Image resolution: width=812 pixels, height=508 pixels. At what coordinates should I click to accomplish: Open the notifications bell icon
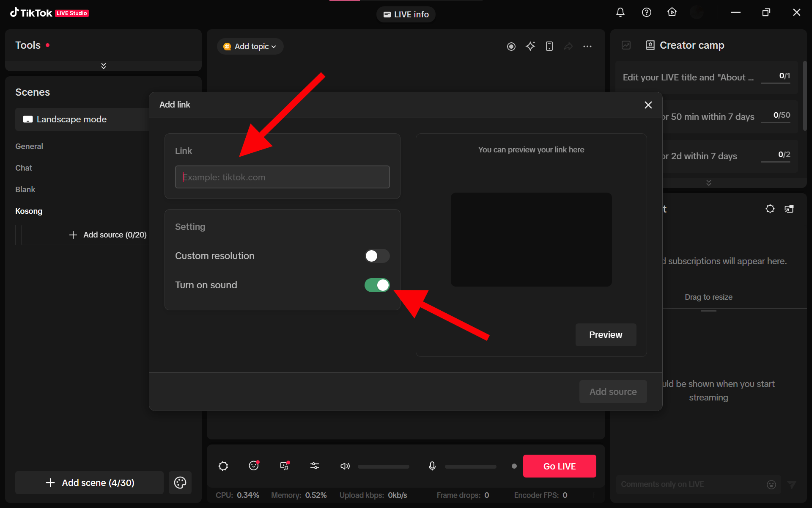coord(620,13)
